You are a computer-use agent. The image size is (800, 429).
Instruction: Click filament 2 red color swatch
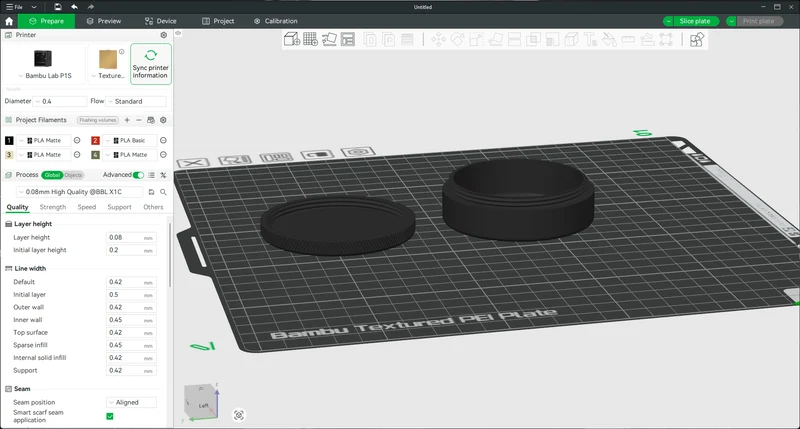95,140
